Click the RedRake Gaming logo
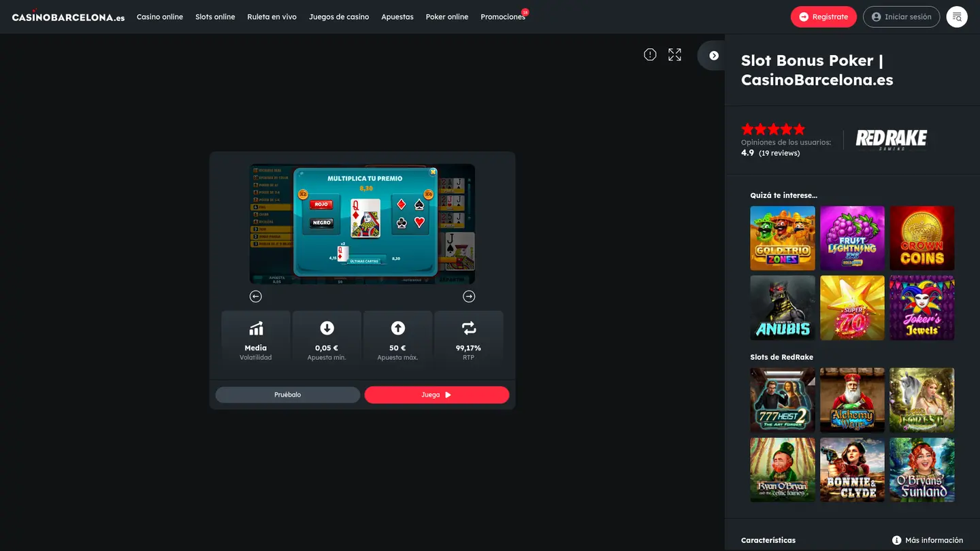The height and width of the screenshot is (551, 980). coord(892,139)
